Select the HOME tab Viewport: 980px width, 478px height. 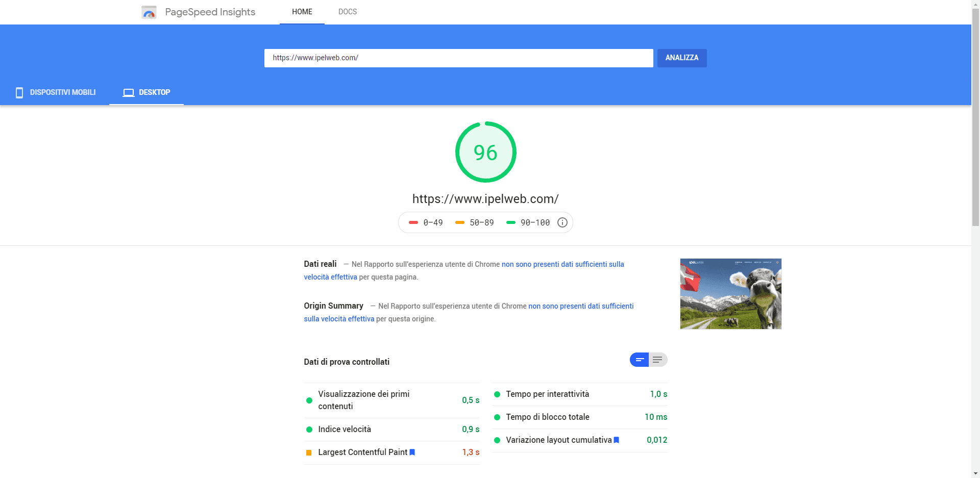[302, 12]
